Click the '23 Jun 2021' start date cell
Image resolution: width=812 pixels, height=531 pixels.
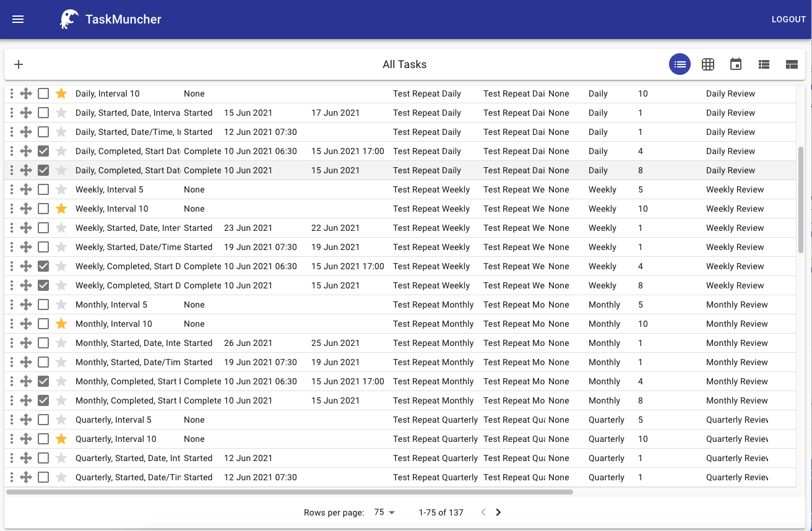click(248, 228)
